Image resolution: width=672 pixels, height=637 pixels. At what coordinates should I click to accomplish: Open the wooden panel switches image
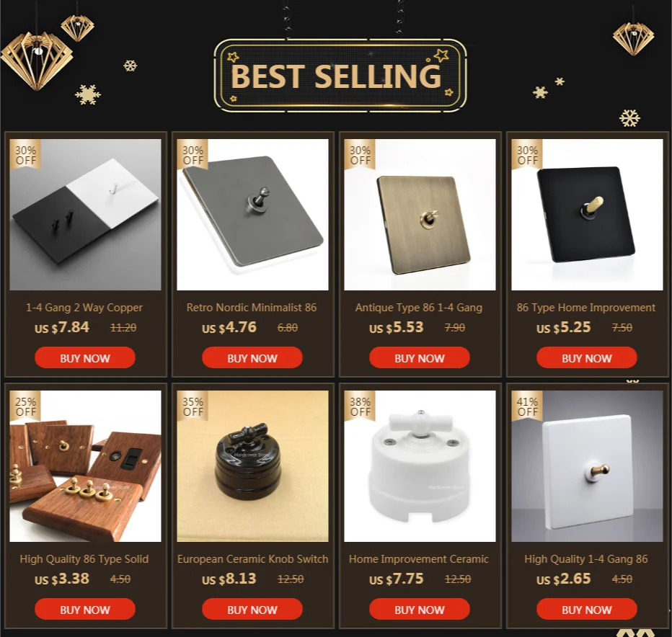(x=85, y=466)
